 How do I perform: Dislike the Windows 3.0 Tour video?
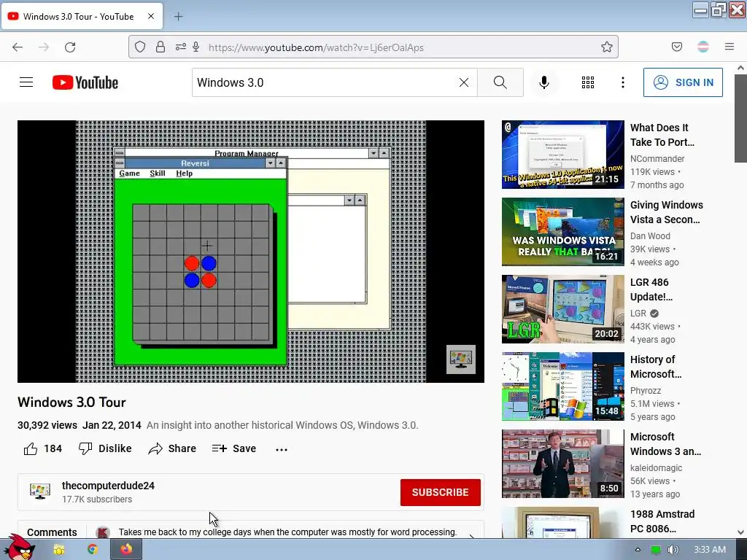pos(105,448)
